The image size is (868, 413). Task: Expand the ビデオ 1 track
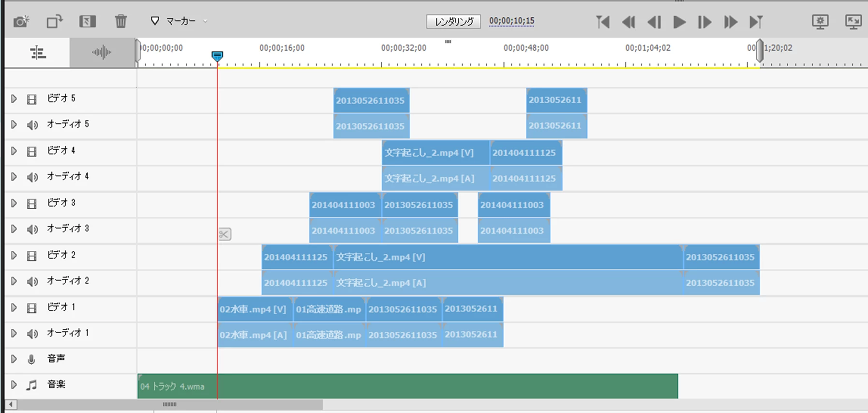coord(14,307)
